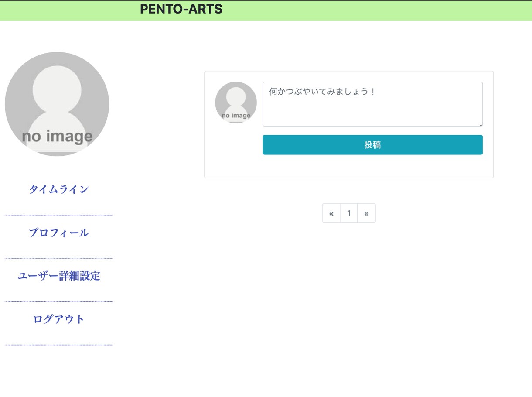Click the large sidebar profile avatar
The image size is (532, 397).
click(x=57, y=104)
